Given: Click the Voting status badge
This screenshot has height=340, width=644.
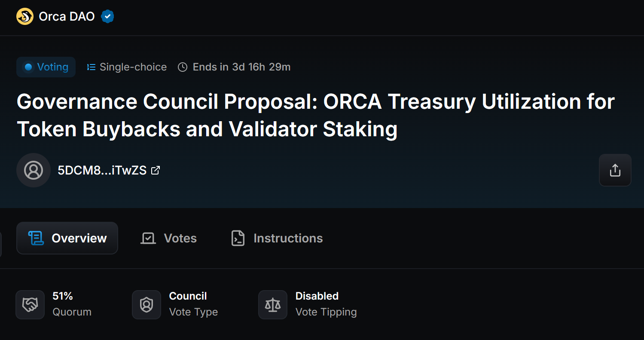Looking at the screenshot, I should point(46,67).
